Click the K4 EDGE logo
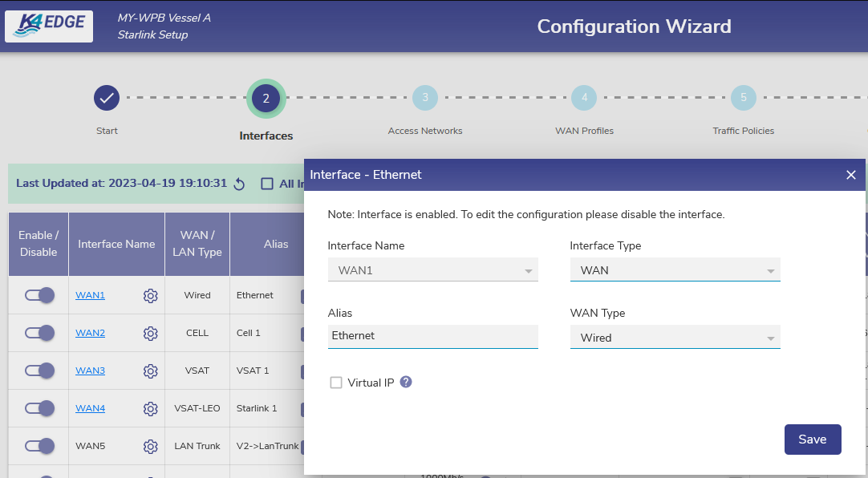The width and height of the screenshot is (868, 478). (x=49, y=26)
